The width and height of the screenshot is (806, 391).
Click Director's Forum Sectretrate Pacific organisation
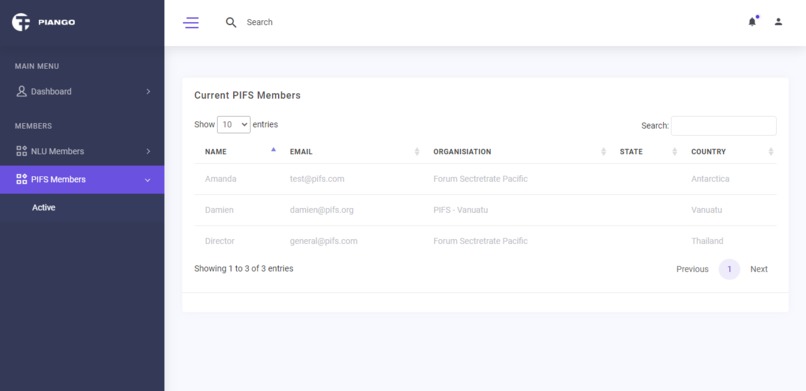coord(481,241)
